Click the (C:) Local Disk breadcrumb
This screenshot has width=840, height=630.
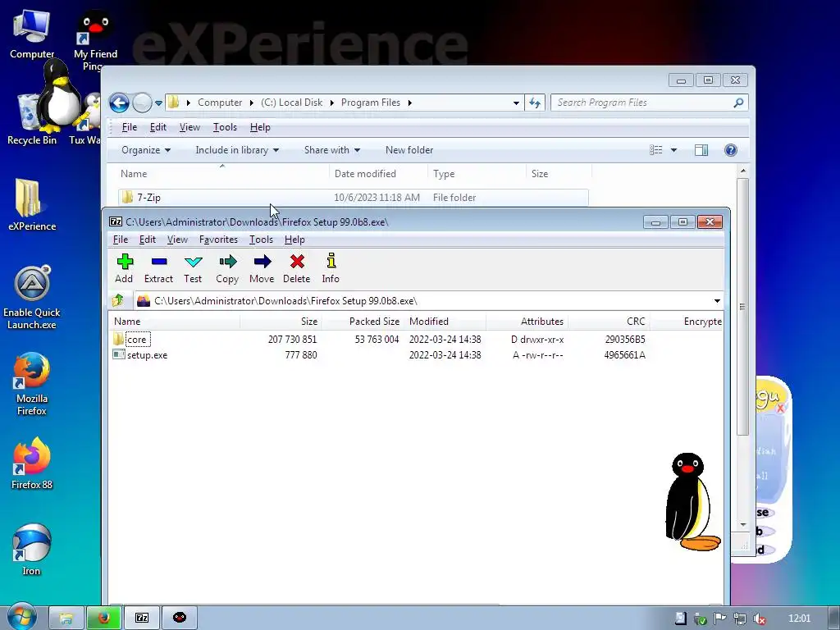click(292, 103)
